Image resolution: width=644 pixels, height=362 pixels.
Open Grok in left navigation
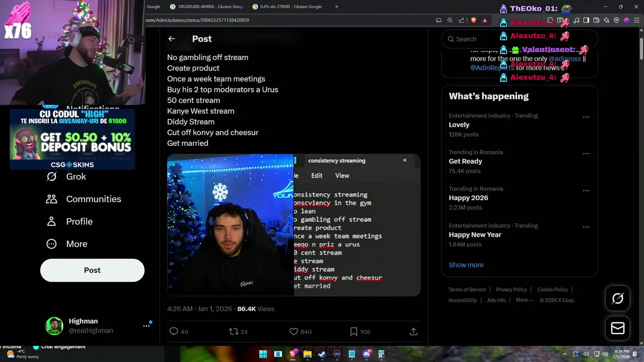click(66, 176)
